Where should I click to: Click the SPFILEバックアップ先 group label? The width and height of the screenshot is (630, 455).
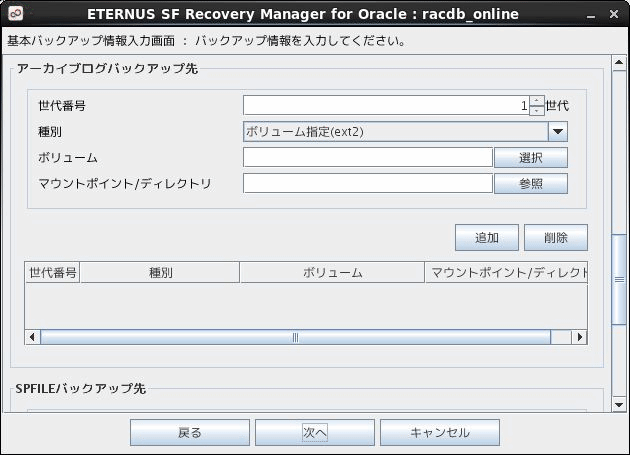(x=81, y=388)
